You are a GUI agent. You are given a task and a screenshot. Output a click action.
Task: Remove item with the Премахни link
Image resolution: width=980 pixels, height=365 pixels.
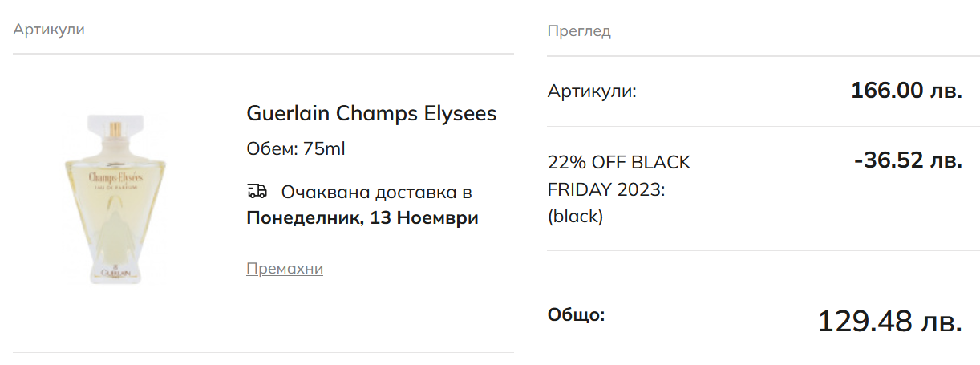[x=285, y=269]
